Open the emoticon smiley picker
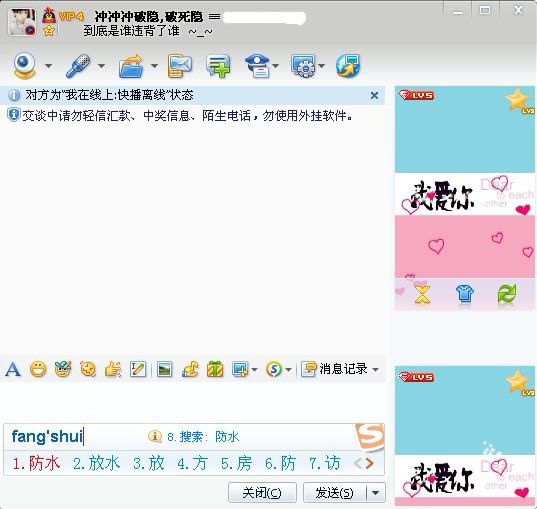The height and width of the screenshot is (509, 537). tap(38, 369)
